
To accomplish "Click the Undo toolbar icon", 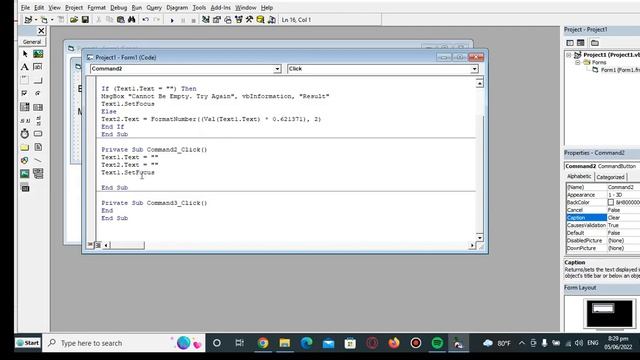I will (145, 20).
